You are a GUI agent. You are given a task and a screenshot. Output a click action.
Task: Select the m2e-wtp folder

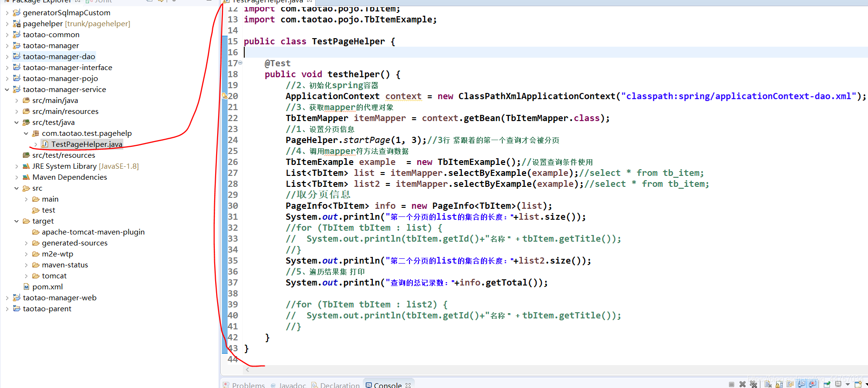point(53,254)
